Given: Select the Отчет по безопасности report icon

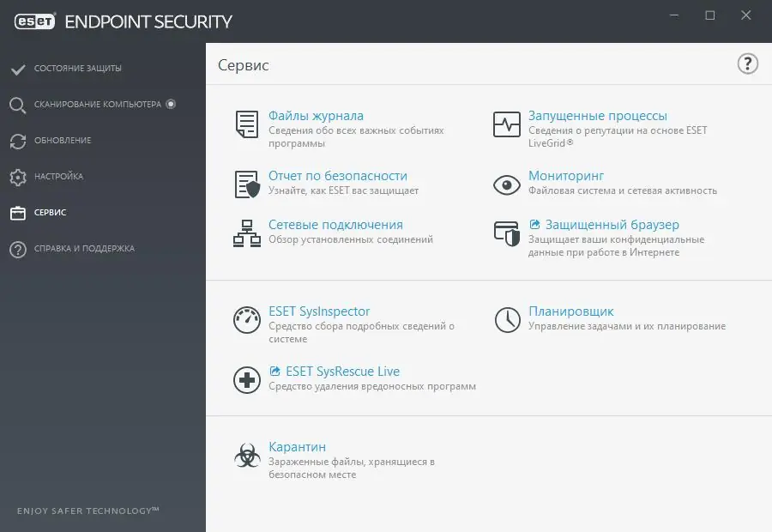Looking at the screenshot, I should (246, 184).
